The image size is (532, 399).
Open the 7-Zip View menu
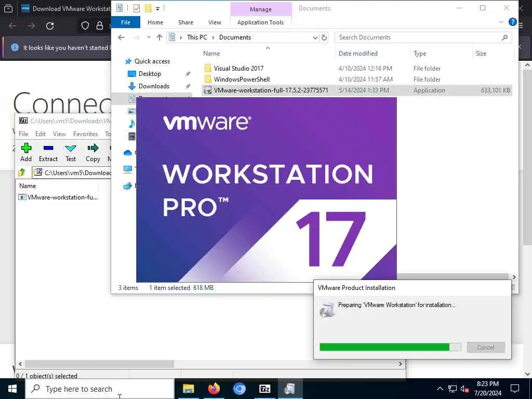(59, 134)
